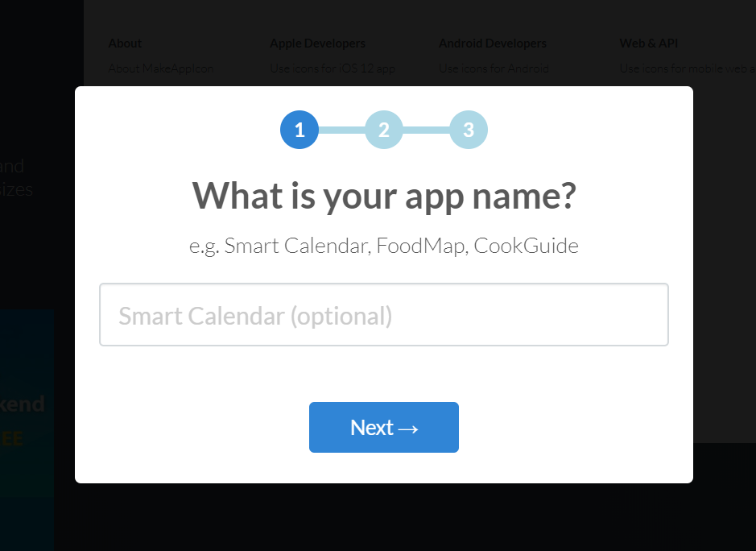756x551 pixels.
Task: Click the Android Developers footer heading
Action: (x=493, y=43)
